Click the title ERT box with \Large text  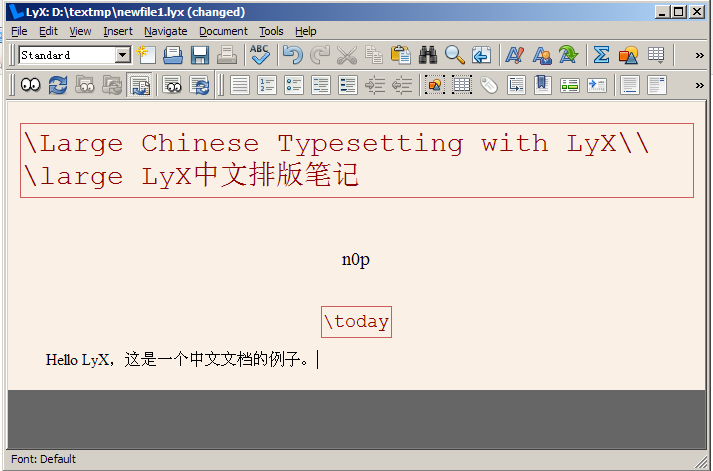click(x=357, y=160)
